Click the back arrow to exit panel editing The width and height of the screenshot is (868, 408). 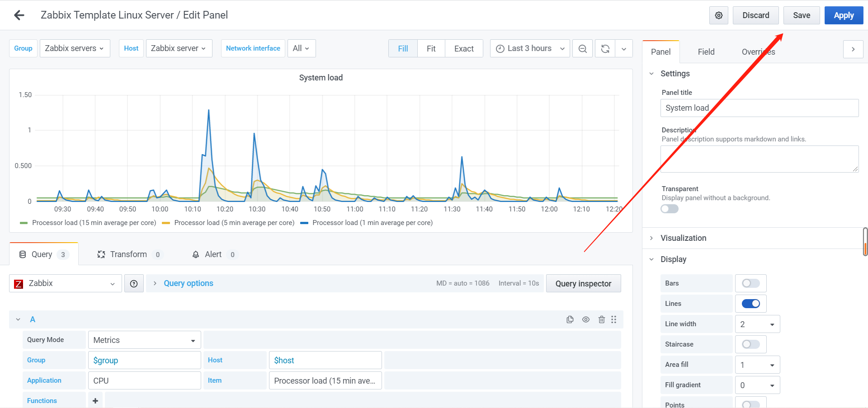click(x=19, y=15)
